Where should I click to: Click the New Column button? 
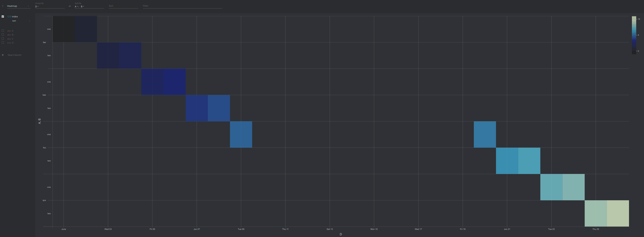(14, 55)
